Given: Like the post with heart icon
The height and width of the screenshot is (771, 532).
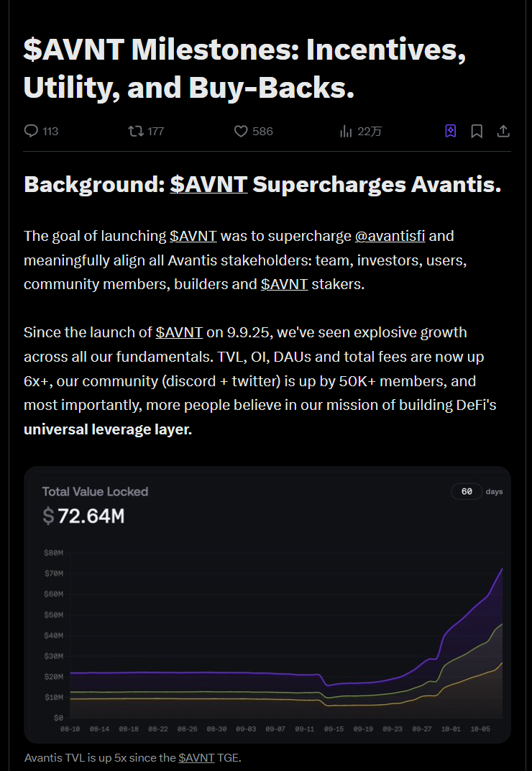Looking at the screenshot, I should (x=241, y=131).
